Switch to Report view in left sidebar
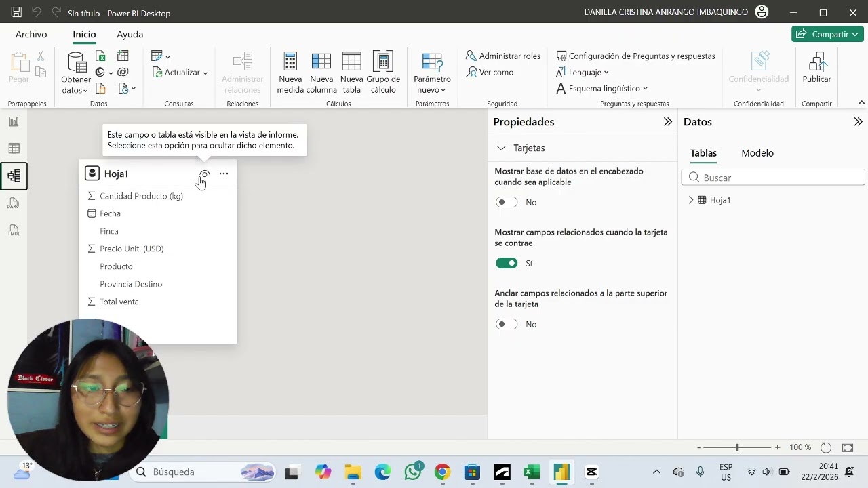The image size is (868, 488). [x=14, y=122]
